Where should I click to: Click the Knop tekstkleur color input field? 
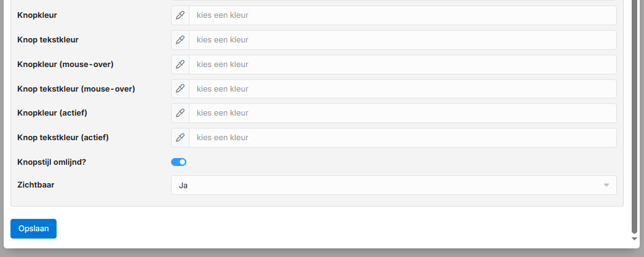(402, 40)
